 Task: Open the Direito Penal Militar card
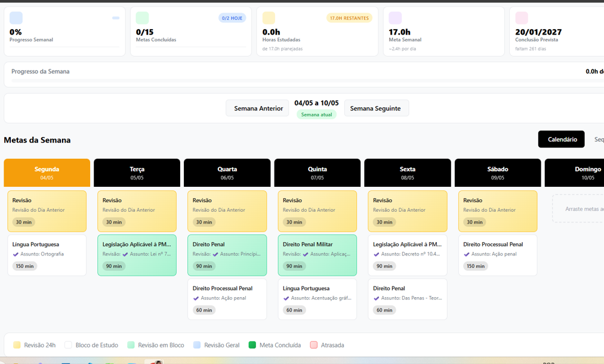click(x=318, y=255)
